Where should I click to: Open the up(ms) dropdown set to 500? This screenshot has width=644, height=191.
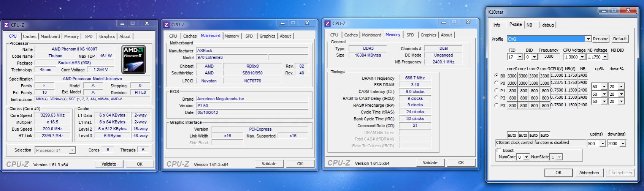coord(603,144)
